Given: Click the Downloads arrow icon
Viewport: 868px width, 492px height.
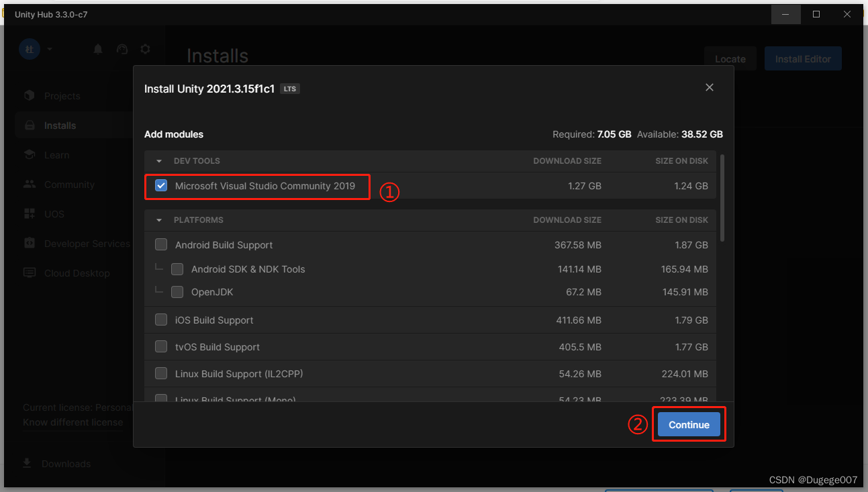Looking at the screenshot, I should [x=27, y=464].
